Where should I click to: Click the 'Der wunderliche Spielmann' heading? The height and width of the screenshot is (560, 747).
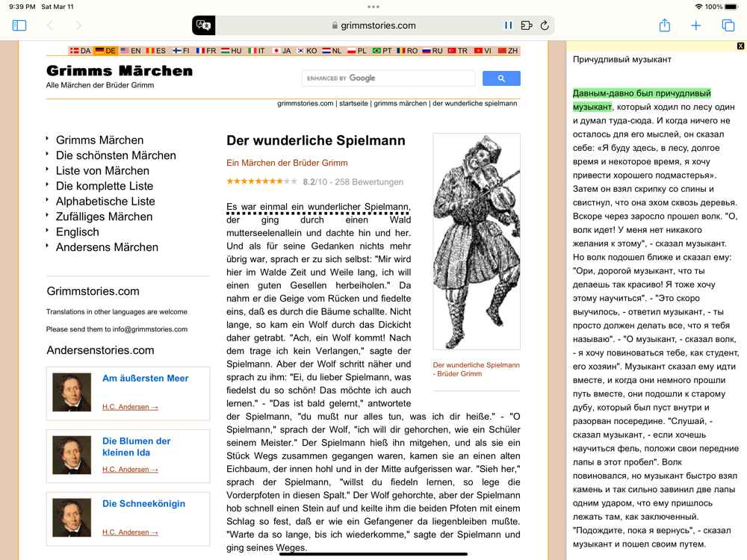click(x=316, y=140)
